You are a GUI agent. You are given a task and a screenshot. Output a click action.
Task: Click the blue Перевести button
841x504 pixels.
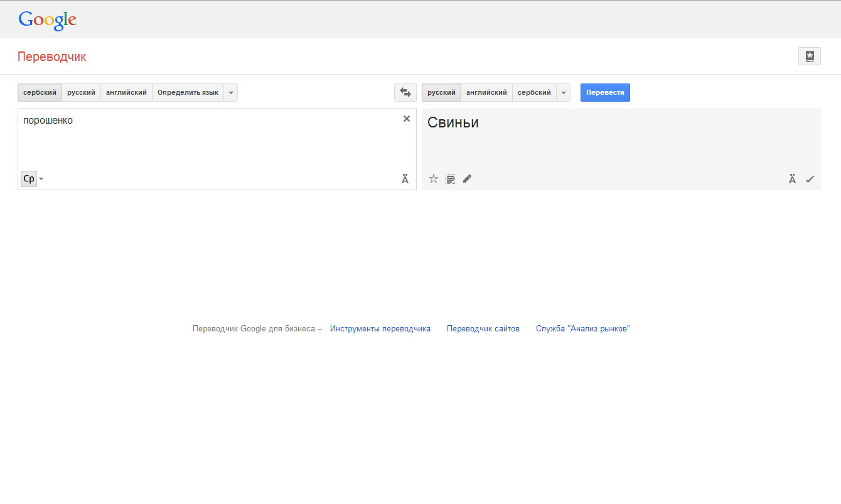(605, 92)
